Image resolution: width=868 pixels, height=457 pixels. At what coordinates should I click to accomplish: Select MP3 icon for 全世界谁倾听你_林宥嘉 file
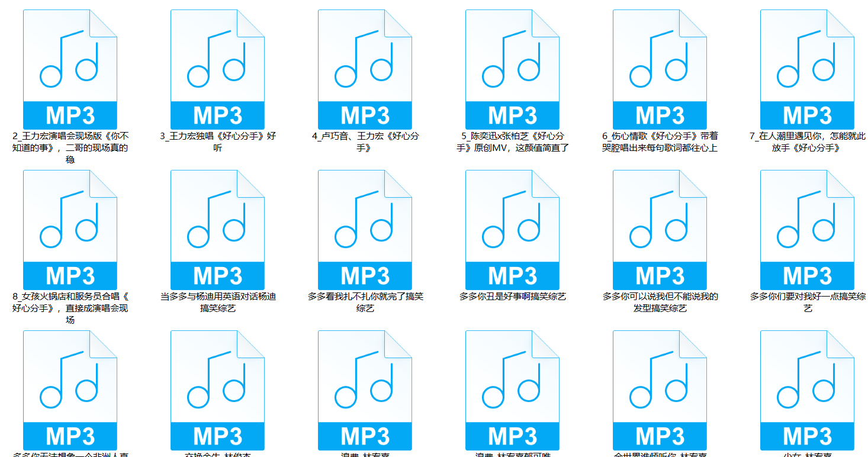coord(660,390)
